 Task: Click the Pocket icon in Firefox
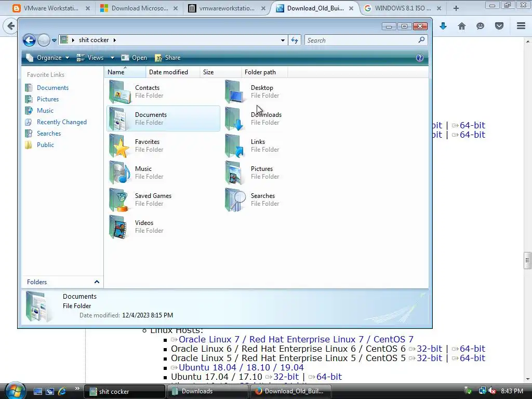(x=499, y=26)
